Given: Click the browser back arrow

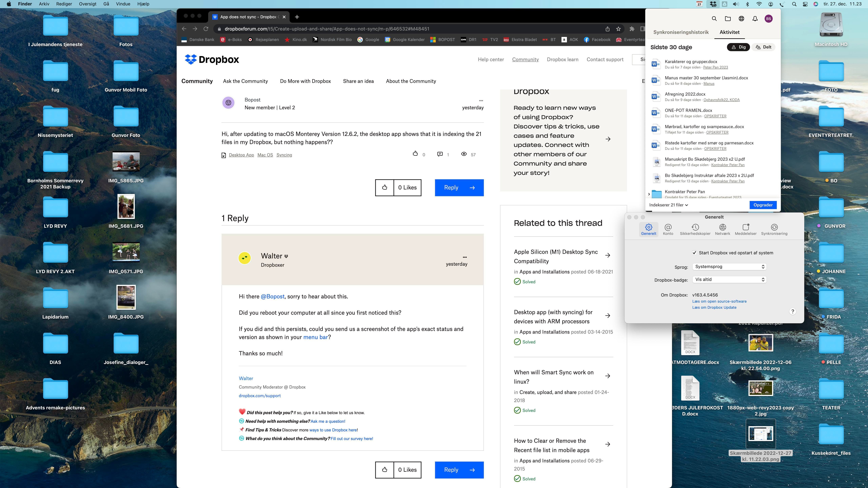Looking at the screenshot, I should point(184,29).
